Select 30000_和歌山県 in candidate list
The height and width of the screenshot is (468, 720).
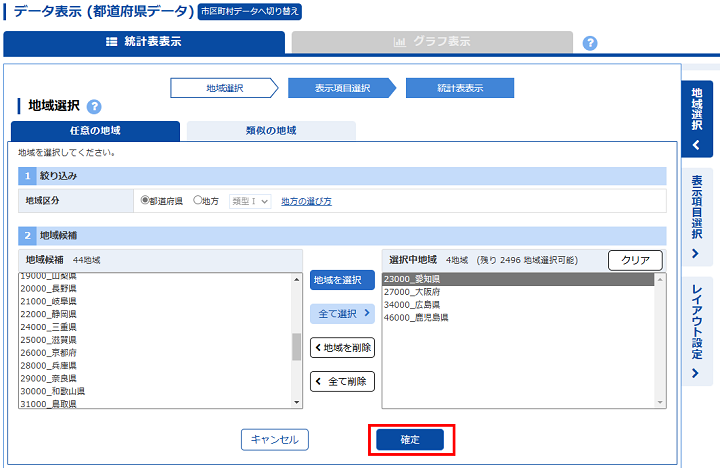[x=155, y=391]
